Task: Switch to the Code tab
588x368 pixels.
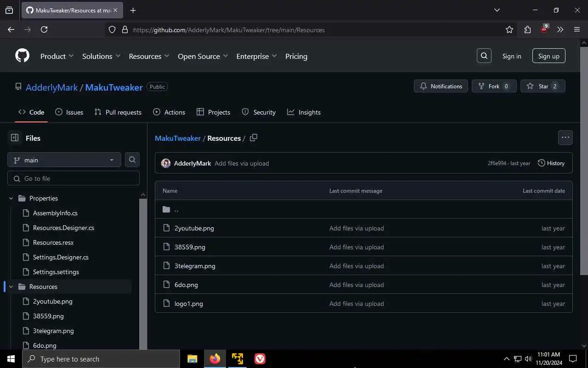Action: (x=31, y=112)
